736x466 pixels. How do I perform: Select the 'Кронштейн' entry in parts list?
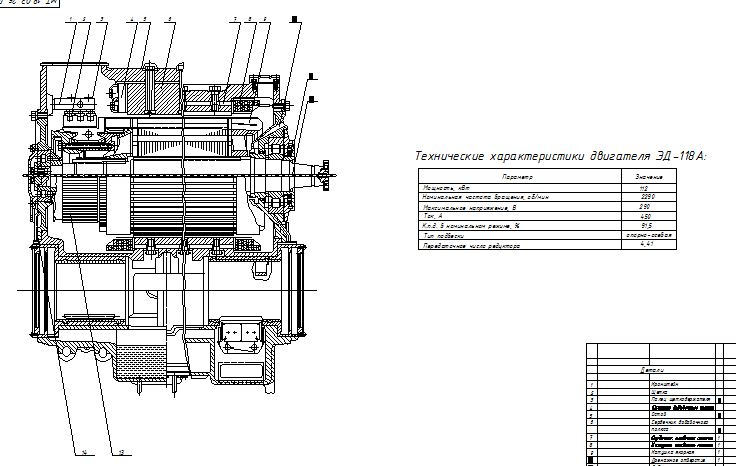pos(665,384)
